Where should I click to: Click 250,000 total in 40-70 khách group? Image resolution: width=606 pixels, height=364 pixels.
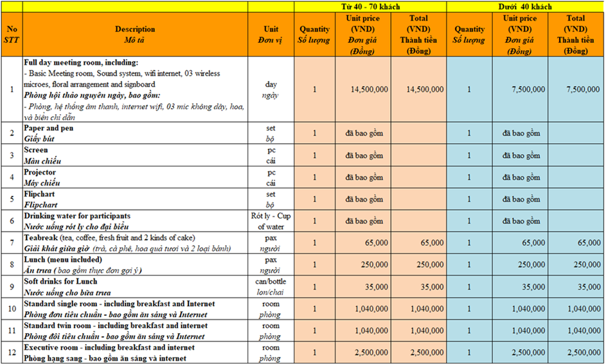point(418,264)
